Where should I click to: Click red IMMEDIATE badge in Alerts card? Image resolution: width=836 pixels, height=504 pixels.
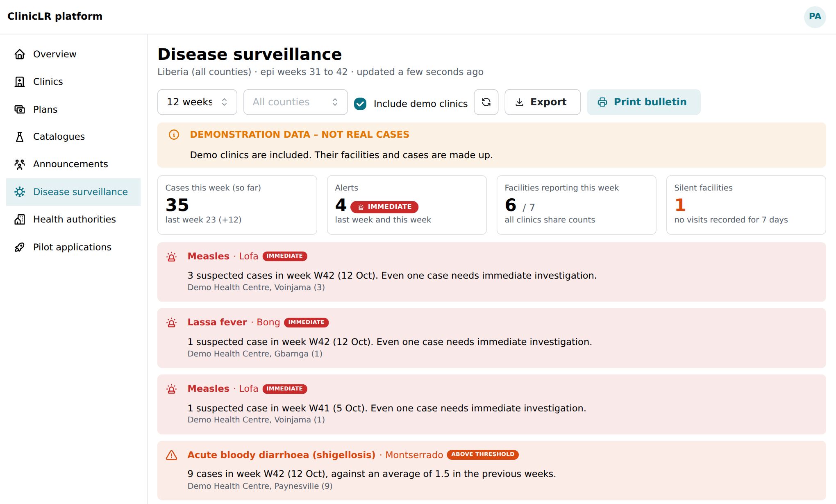coord(384,207)
